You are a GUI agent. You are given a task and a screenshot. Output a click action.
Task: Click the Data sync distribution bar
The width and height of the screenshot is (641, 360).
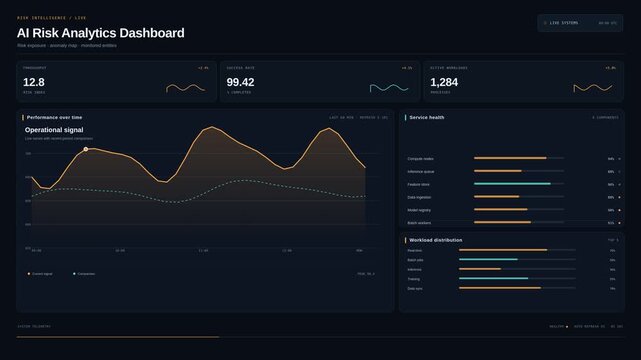517,288
